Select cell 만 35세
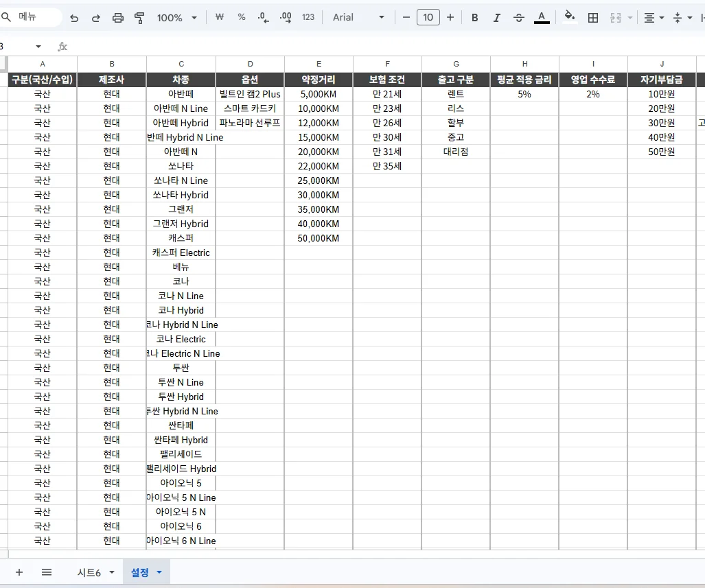This screenshot has height=588, width=705. (x=387, y=166)
